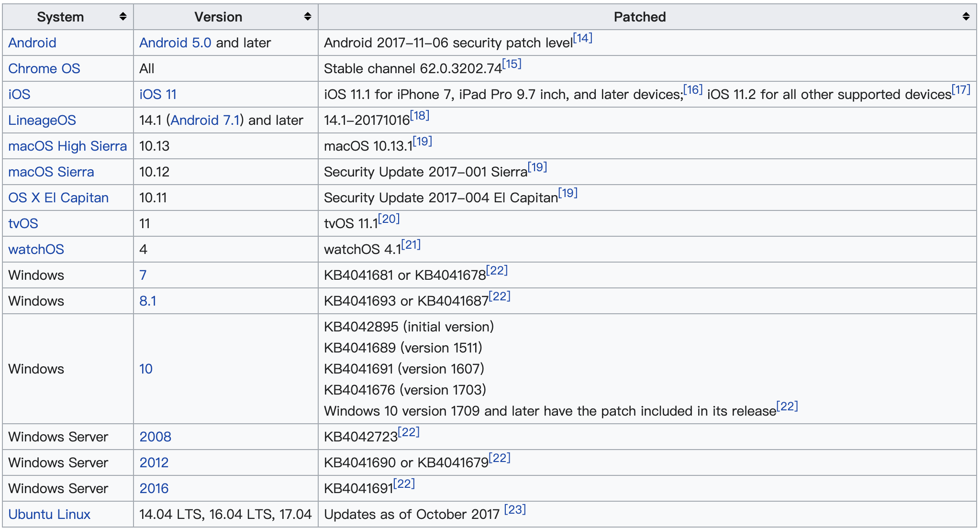Go to the watchOS link
The width and height of the screenshot is (980, 528).
click(x=36, y=249)
